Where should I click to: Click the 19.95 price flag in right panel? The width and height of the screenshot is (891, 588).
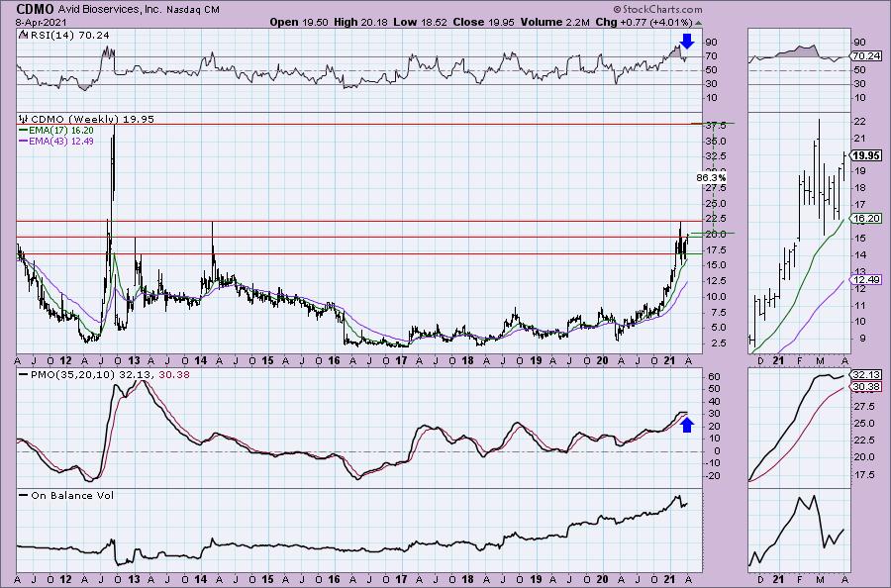pos(867,155)
